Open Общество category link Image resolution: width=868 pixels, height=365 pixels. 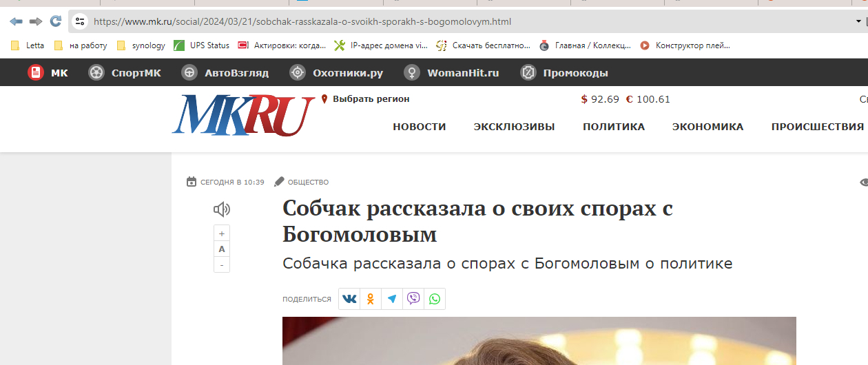(x=308, y=182)
